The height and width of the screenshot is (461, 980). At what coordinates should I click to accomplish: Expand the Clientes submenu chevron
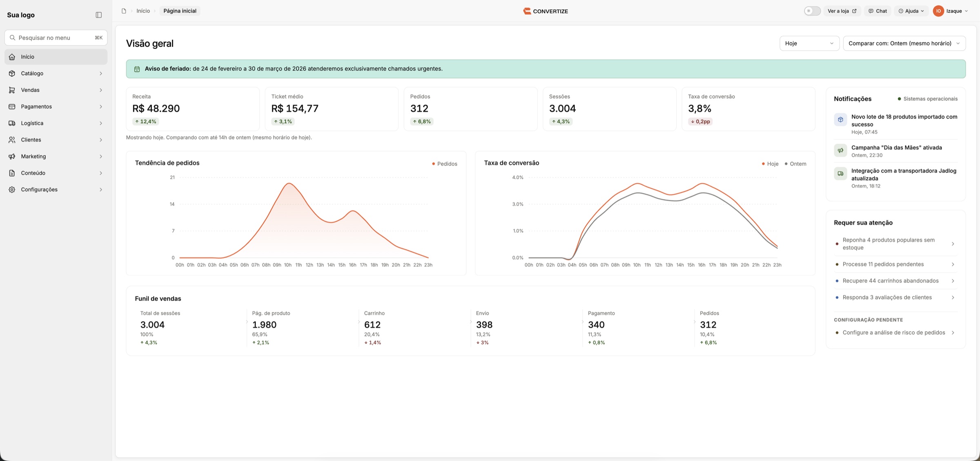click(x=100, y=140)
